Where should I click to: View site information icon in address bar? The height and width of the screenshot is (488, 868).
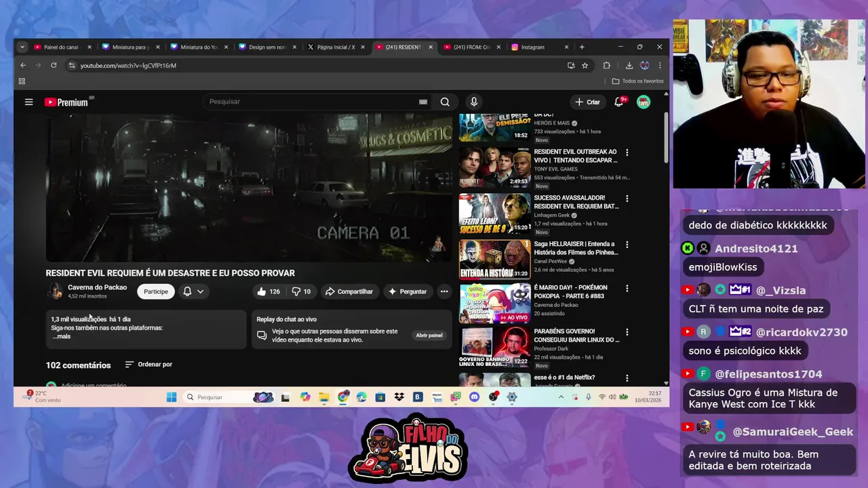[72, 65]
